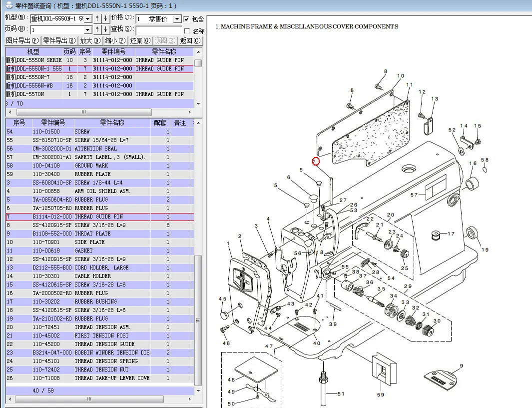Click the down arrow beside the 机型 dropdown

coord(105,19)
